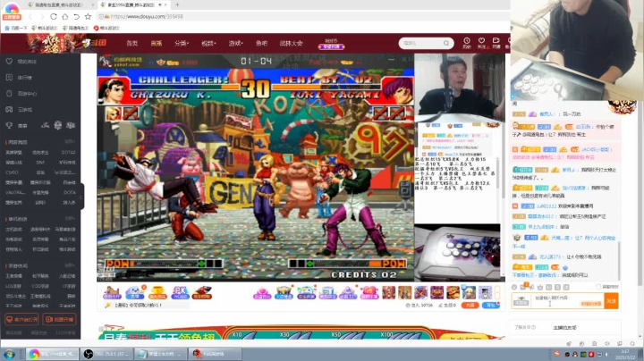This screenshot has height=361, width=644.
Task: Collapse the left sidebar with the handle
Action: pos(81,196)
